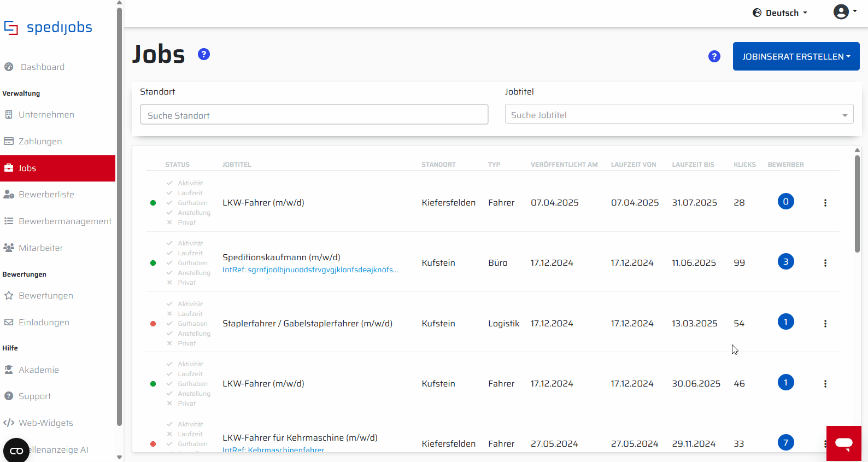The image size is (868, 462).
Task: View 7 applicants badge for Kehrmaschine job
Action: [x=786, y=442]
